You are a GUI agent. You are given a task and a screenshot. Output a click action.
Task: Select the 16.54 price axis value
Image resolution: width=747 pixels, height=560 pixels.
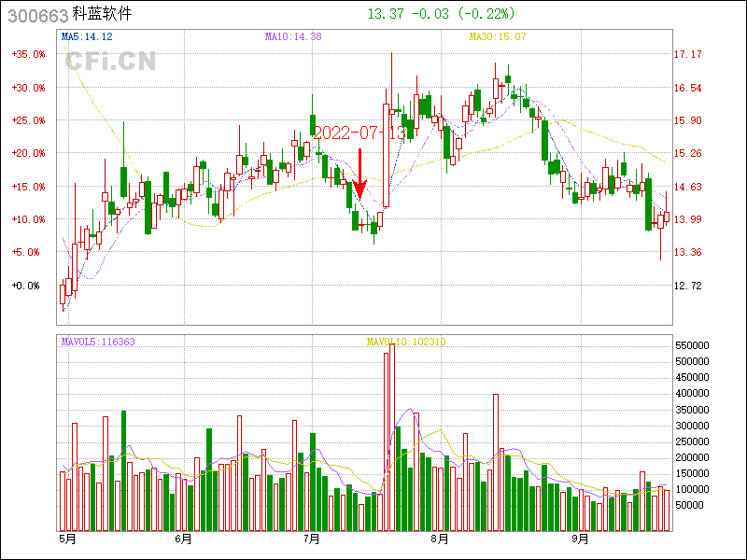pyautogui.click(x=688, y=88)
